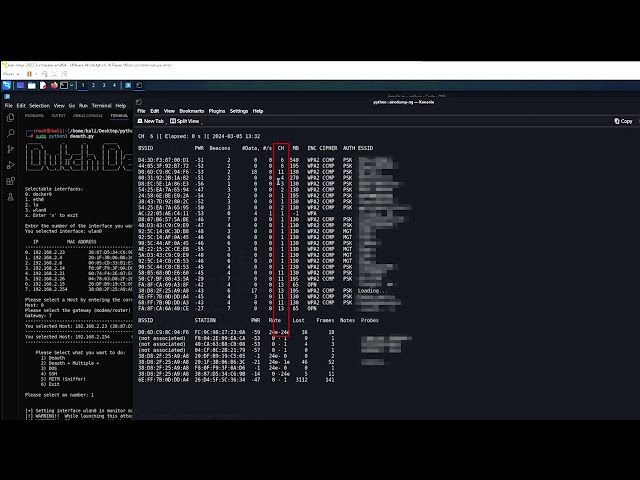Switch to OUTPUT panel tab
Image resolution: width=640 pixels, height=480 pixels.
pyautogui.click(x=58, y=116)
